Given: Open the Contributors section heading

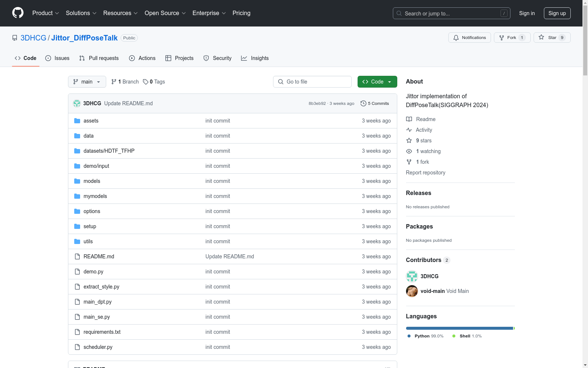Looking at the screenshot, I should [423, 260].
